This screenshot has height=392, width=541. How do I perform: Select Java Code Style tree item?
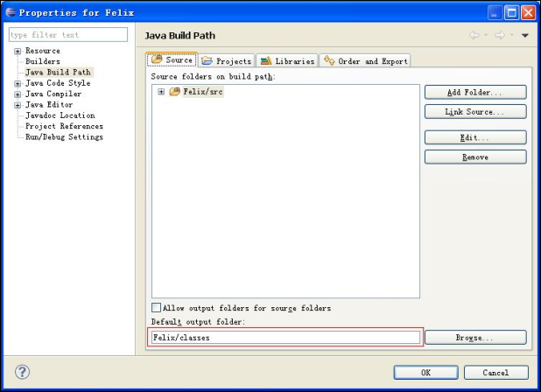(58, 83)
